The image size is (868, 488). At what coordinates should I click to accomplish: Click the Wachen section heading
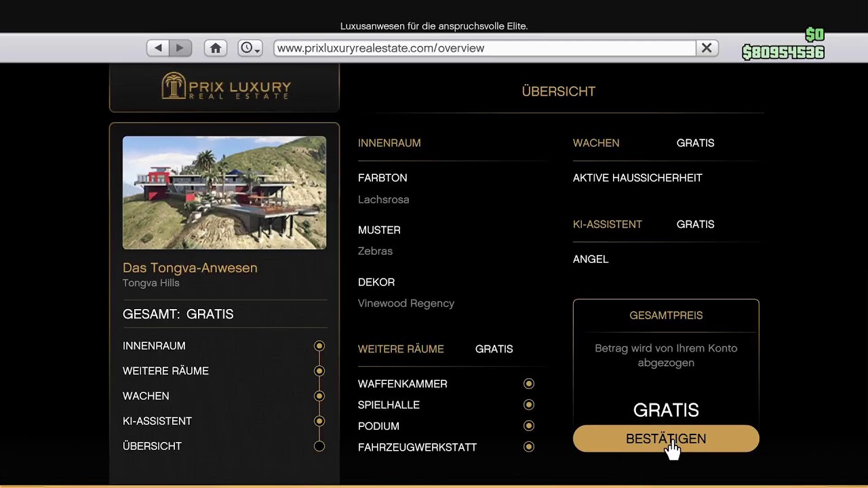(x=596, y=143)
